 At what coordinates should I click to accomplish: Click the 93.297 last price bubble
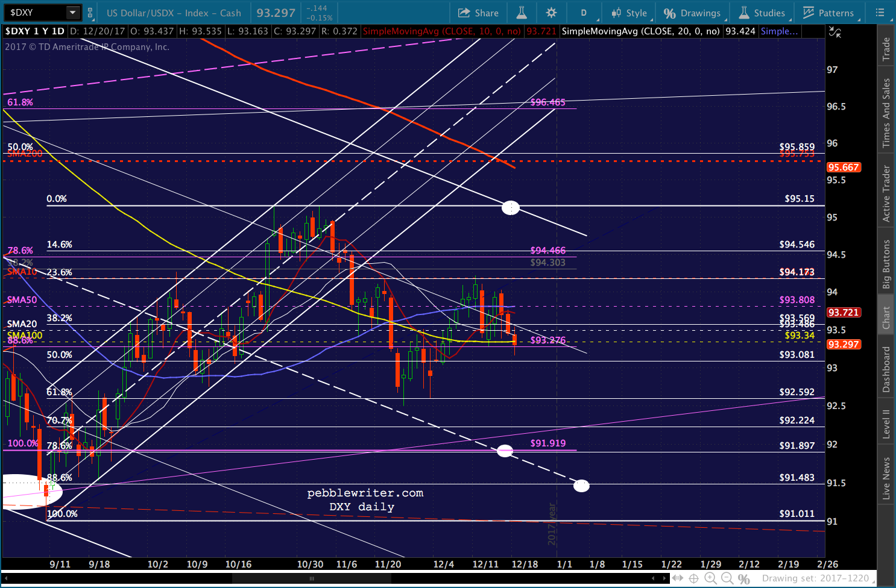(x=844, y=345)
